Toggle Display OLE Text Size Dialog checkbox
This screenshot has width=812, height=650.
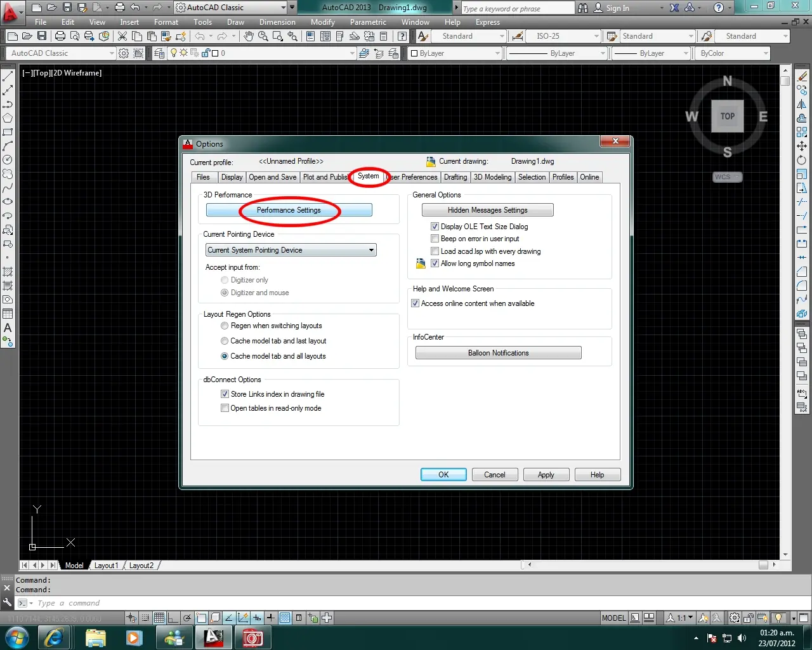coord(435,227)
